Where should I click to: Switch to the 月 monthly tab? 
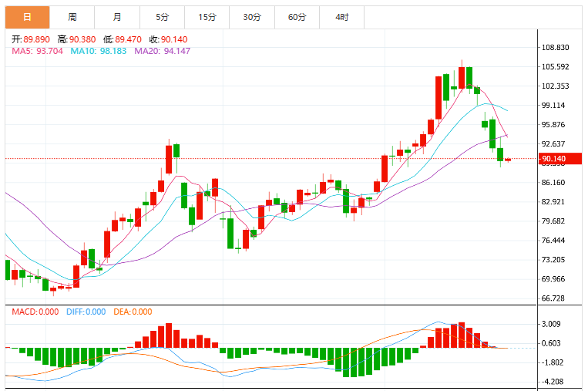(x=117, y=17)
